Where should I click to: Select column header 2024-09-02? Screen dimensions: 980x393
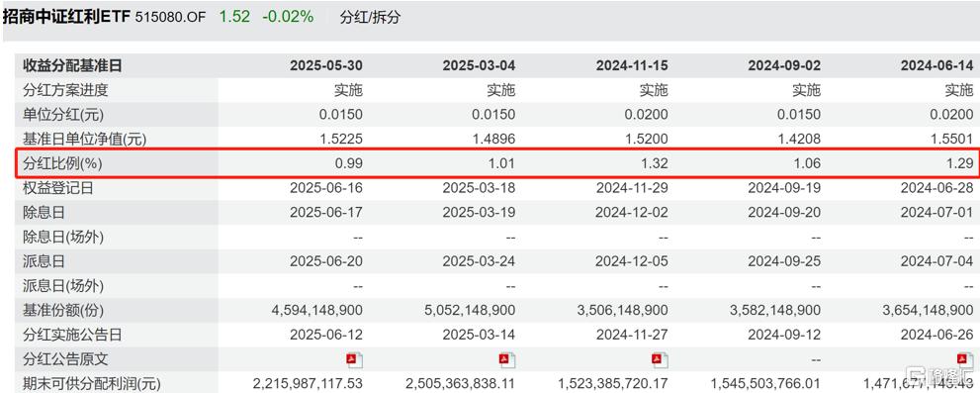click(784, 65)
